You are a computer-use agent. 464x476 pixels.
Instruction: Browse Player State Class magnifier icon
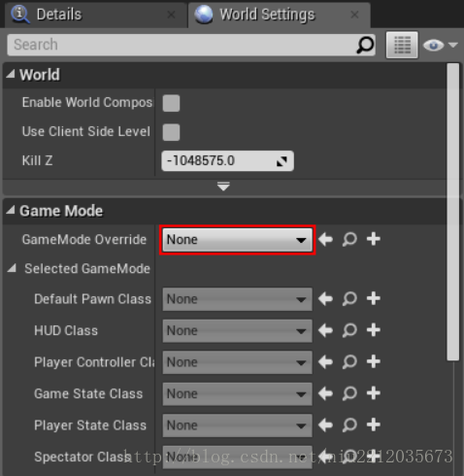point(349,425)
